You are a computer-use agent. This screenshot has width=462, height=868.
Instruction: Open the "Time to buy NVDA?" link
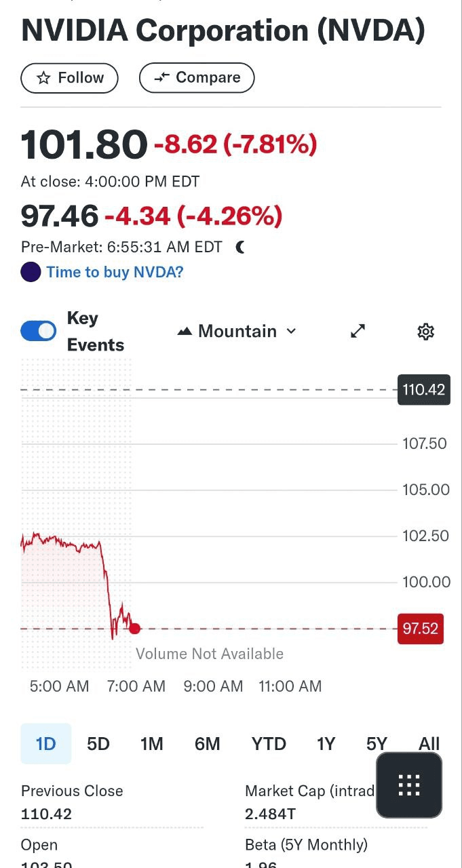(115, 273)
